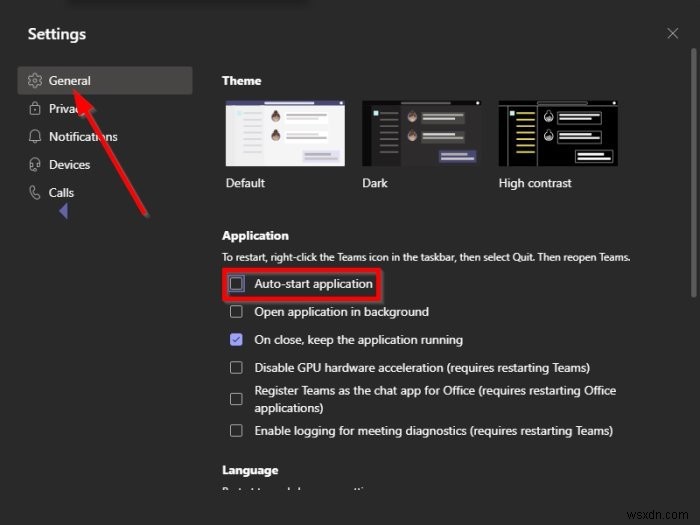Click the settings panel vertical scrollbar
This screenshot has width=700, height=525.
(693, 173)
